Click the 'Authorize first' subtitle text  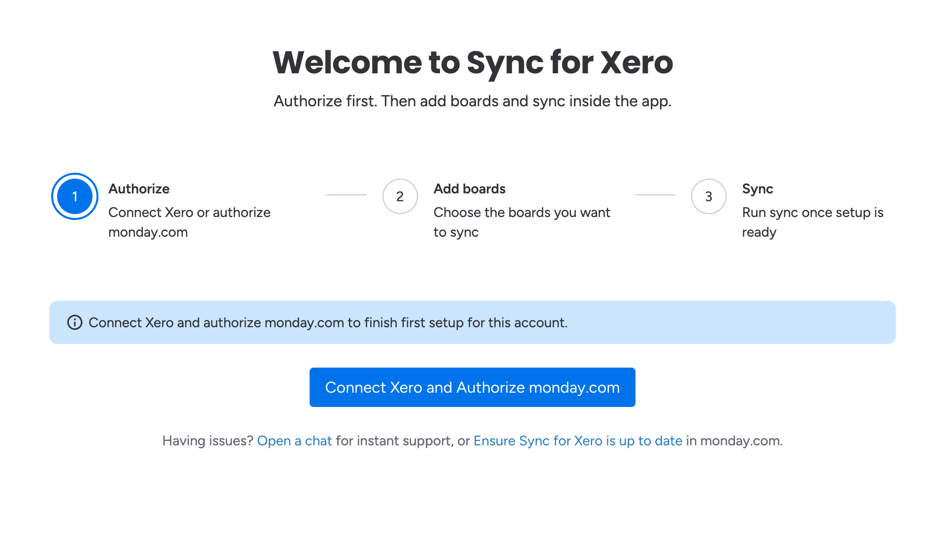tap(473, 101)
